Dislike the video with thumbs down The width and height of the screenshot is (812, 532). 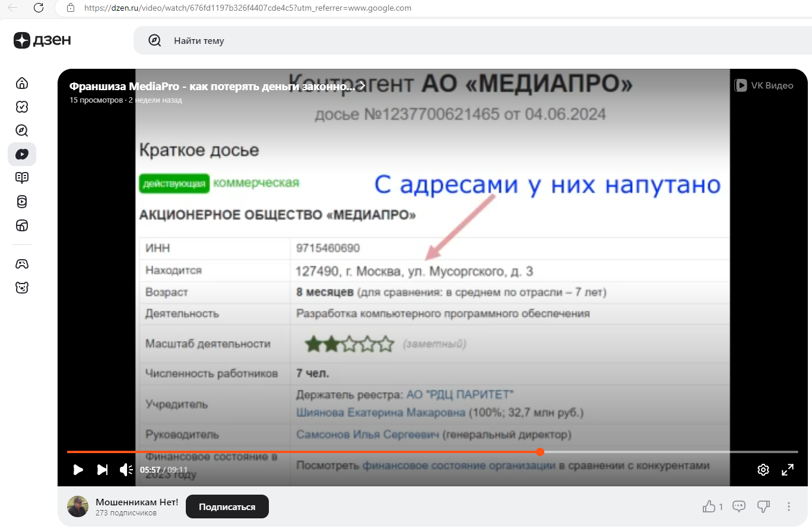[x=763, y=506]
